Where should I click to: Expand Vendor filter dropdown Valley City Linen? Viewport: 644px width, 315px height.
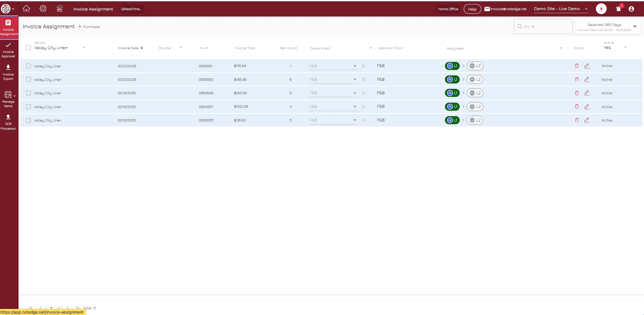(84, 47)
